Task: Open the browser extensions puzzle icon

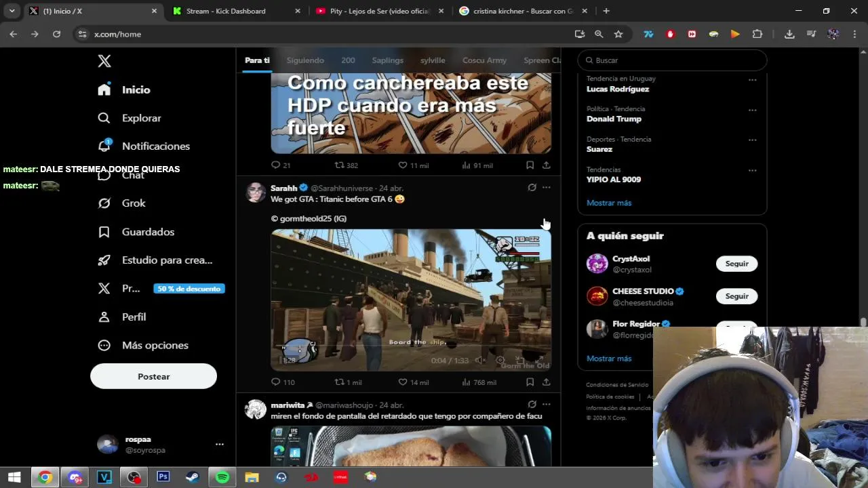Action: pos(757,34)
